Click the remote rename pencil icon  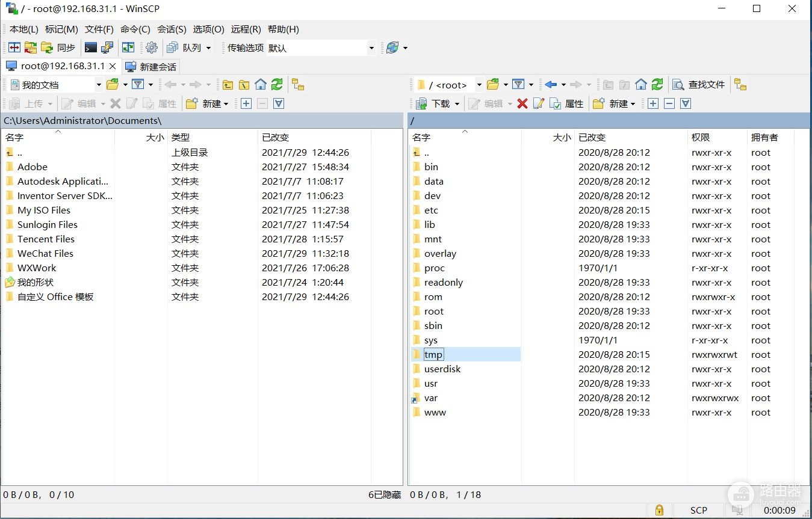[x=539, y=103]
